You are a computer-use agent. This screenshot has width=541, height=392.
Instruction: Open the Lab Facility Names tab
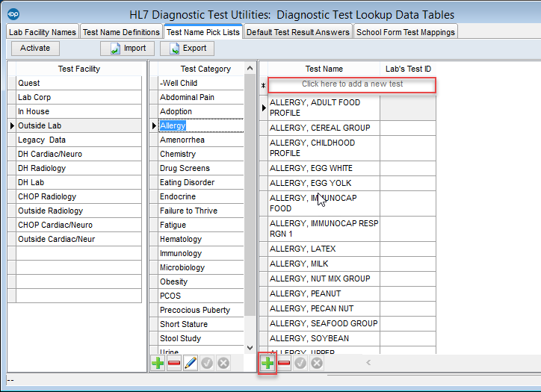coord(43,32)
